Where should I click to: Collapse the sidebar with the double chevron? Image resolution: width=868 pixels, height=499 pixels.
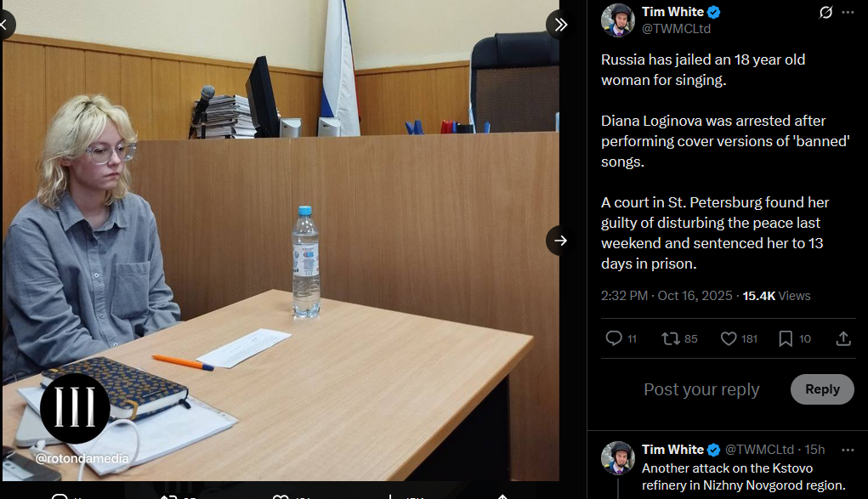[x=561, y=25]
